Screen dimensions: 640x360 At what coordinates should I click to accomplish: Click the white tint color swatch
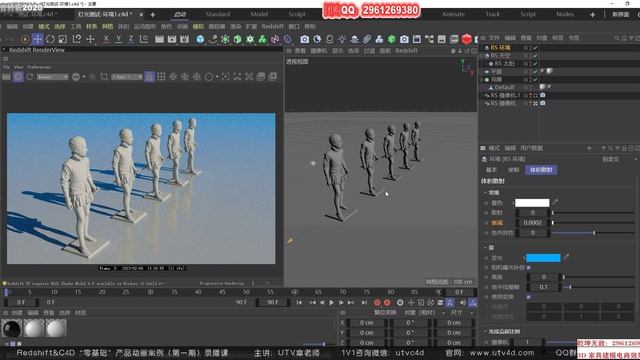tap(532, 202)
